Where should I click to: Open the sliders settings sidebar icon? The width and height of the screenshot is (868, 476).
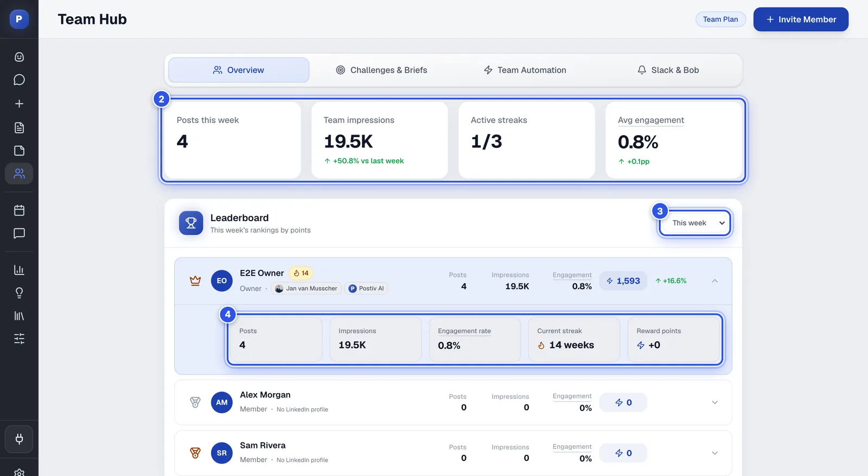[19, 339]
